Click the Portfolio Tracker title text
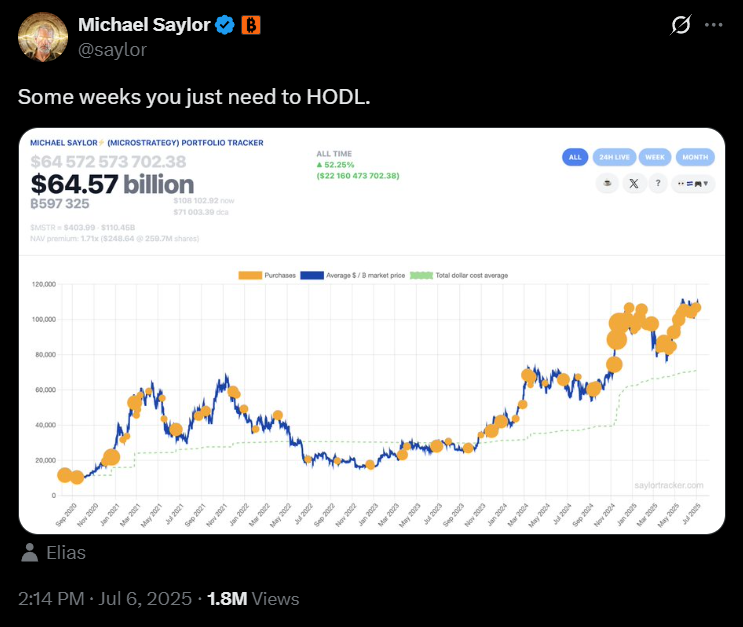Image resolution: width=743 pixels, height=627 pixels. pos(147,143)
